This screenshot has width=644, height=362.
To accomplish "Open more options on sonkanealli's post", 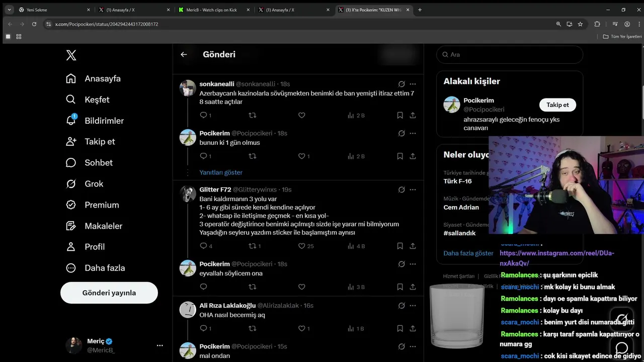I will [x=413, y=84].
